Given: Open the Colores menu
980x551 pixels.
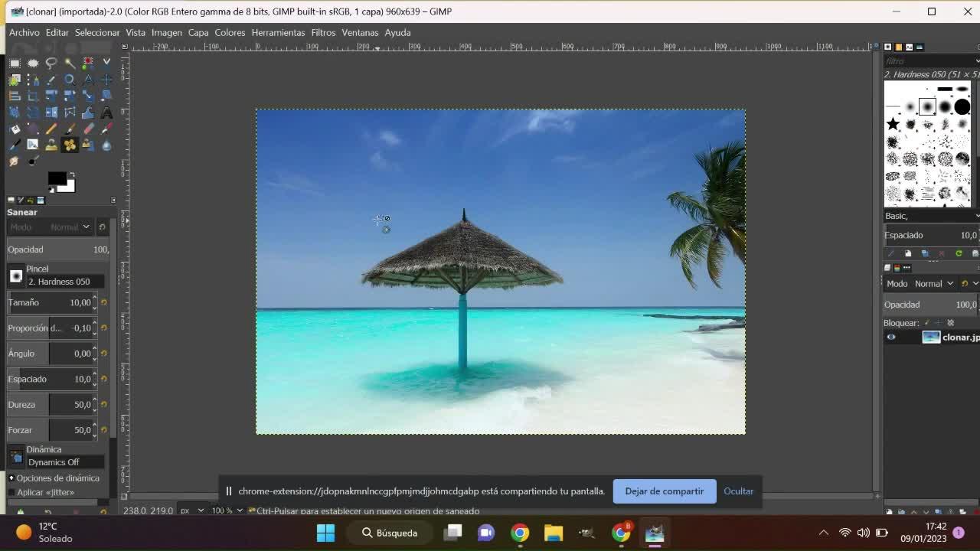Looking at the screenshot, I should pos(230,32).
